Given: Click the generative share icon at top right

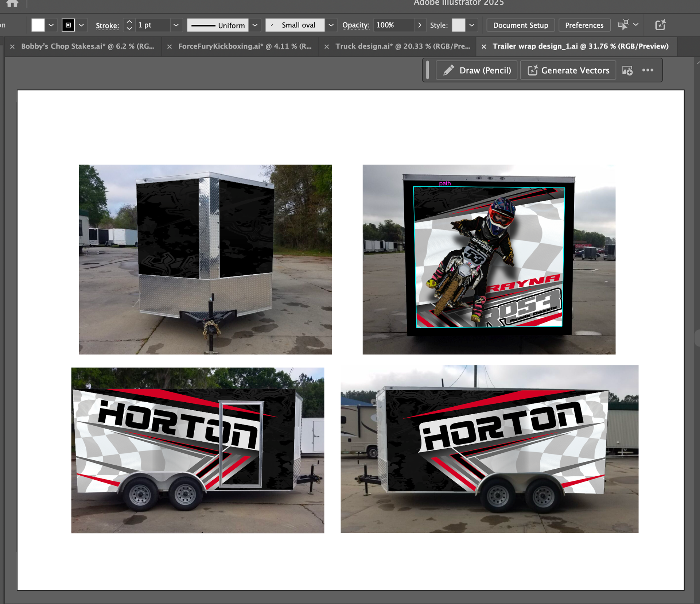Looking at the screenshot, I should [660, 25].
